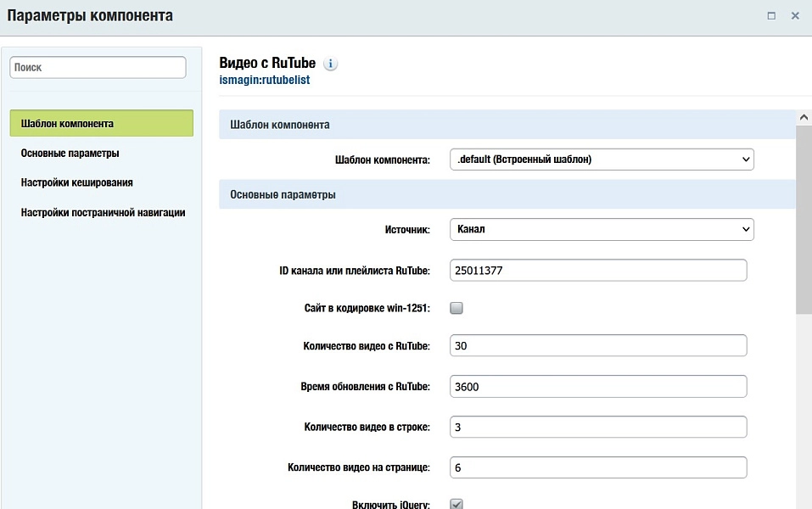Click the Видео с RuTube heading
This screenshot has width=812, height=509.
(x=267, y=63)
